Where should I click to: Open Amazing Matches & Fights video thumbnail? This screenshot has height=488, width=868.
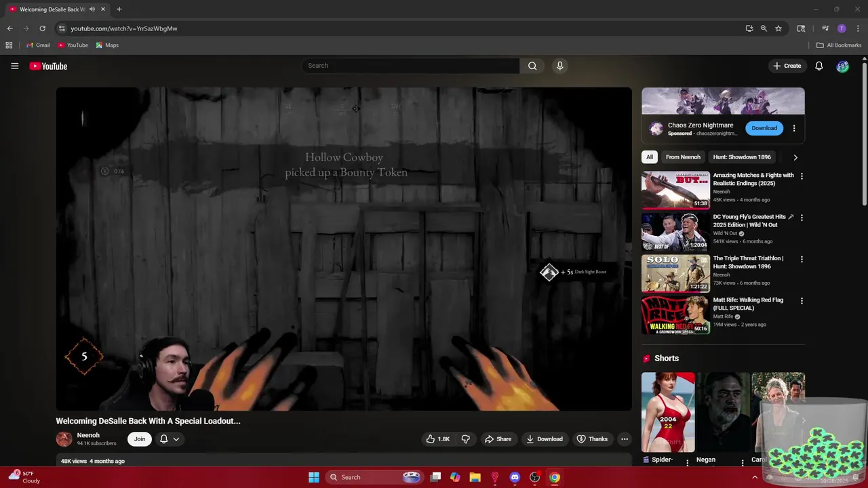coord(675,190)
